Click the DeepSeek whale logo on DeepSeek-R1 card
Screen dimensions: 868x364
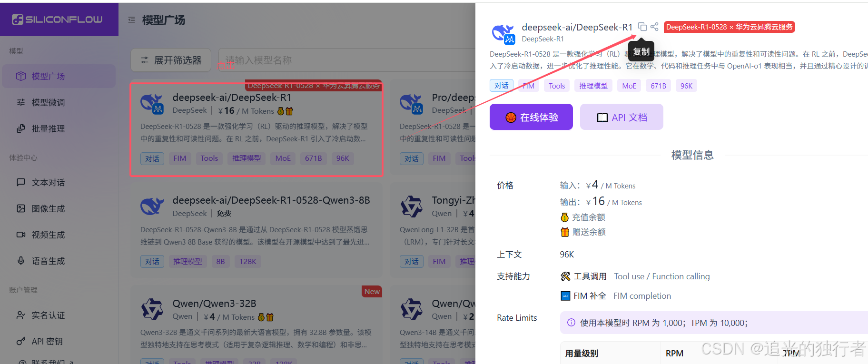(x=152, y=104)
